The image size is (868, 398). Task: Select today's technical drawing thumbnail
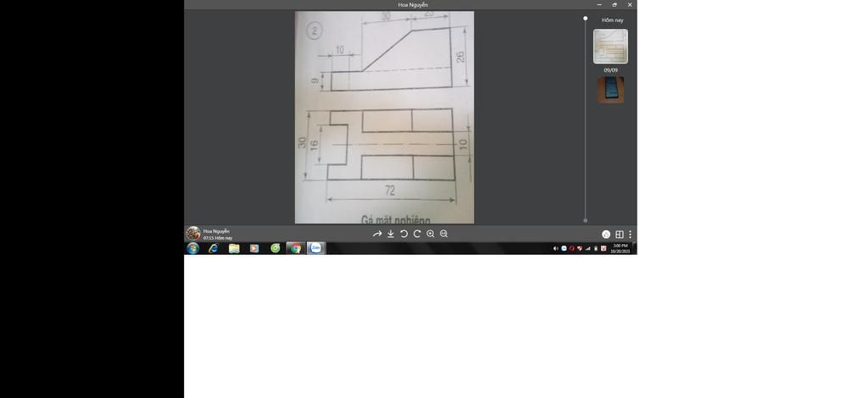coord(610,47)
